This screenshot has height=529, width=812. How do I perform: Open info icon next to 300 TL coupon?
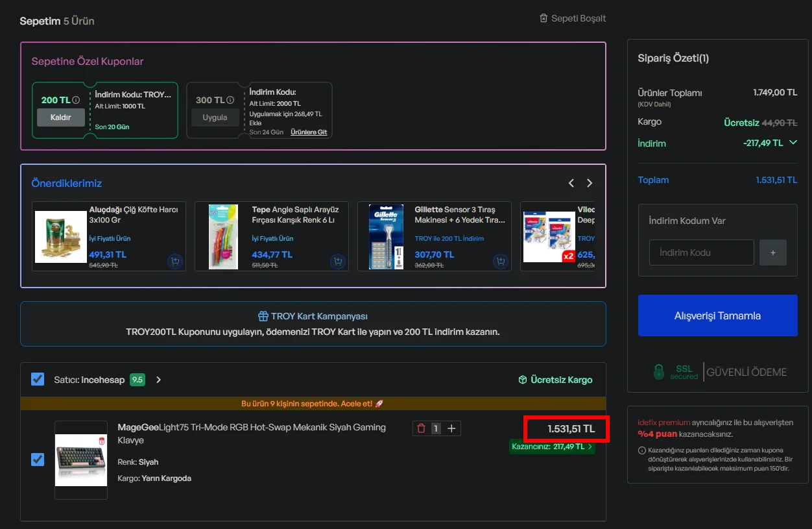coord(230,100)
